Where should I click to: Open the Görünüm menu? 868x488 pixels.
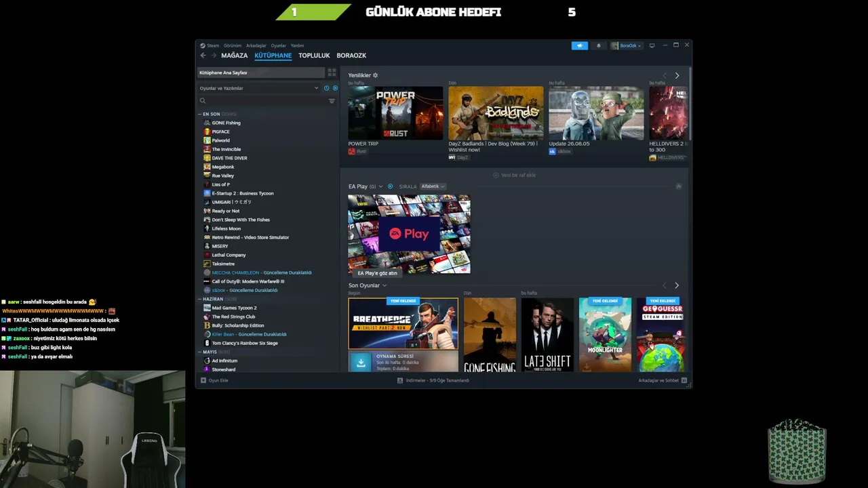[x=233, y=45]
